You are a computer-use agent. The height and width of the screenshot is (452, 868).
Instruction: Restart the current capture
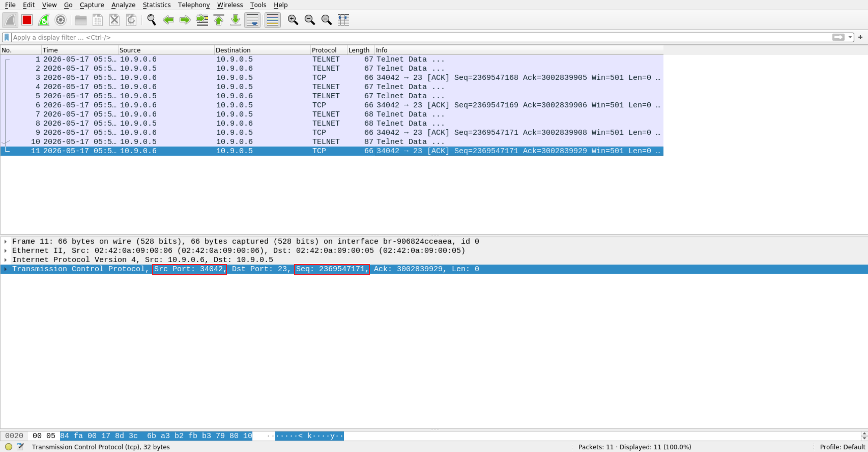pos(44,20)
